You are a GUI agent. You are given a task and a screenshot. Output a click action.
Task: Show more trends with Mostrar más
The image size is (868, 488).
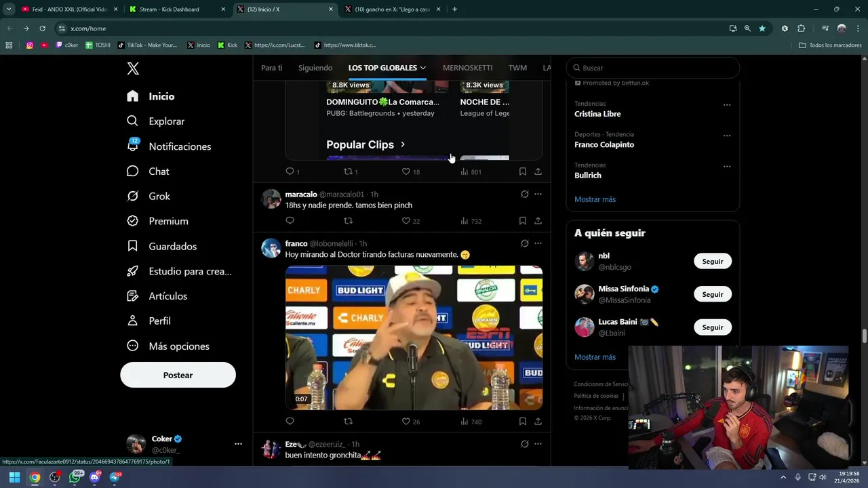(595, 199)
